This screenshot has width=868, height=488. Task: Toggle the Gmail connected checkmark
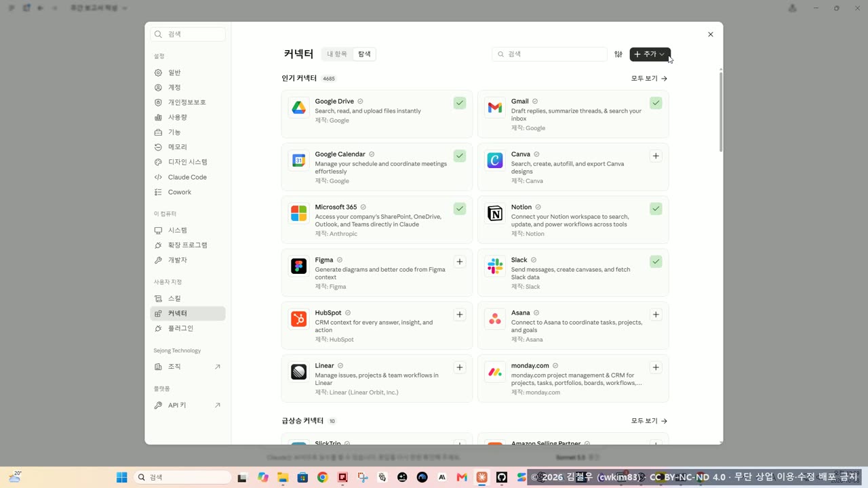[x=656, y=103]
